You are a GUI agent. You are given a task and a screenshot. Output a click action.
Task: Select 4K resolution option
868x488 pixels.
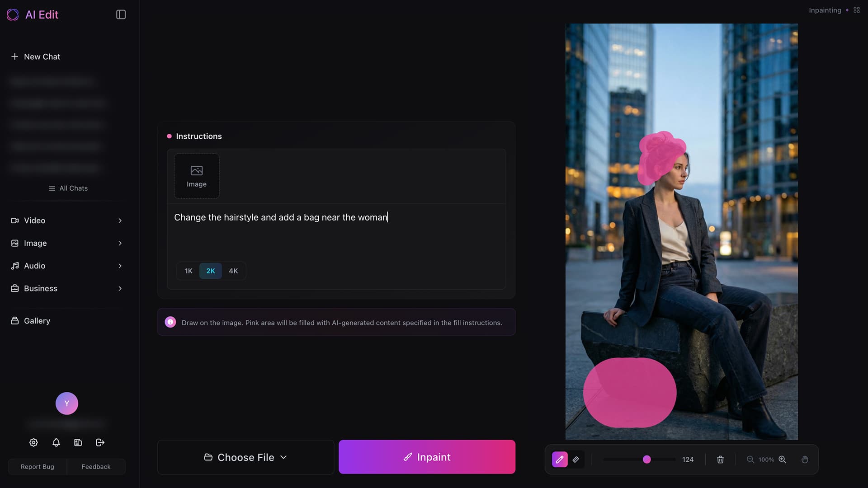click(233, 271)
